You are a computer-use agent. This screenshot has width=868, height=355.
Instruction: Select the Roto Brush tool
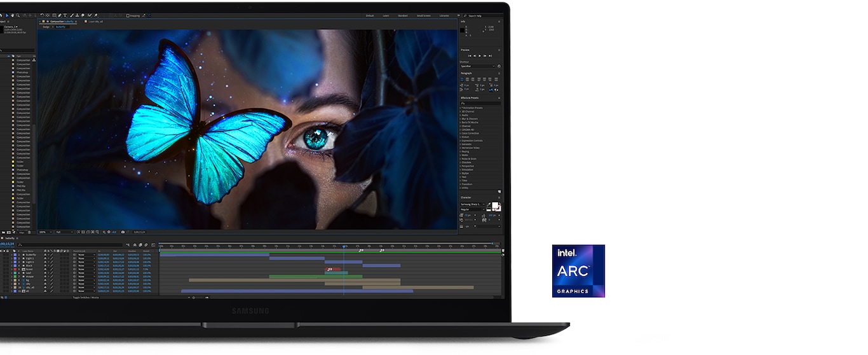pyautogui.click(x=90, y=15)
